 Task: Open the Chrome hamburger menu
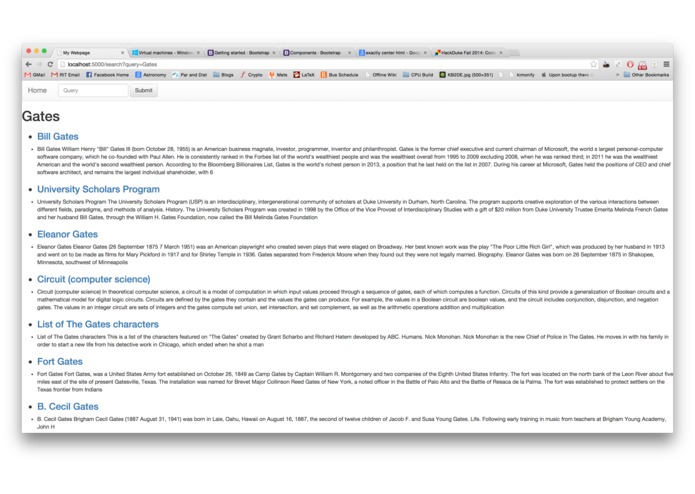click(666, 64)
